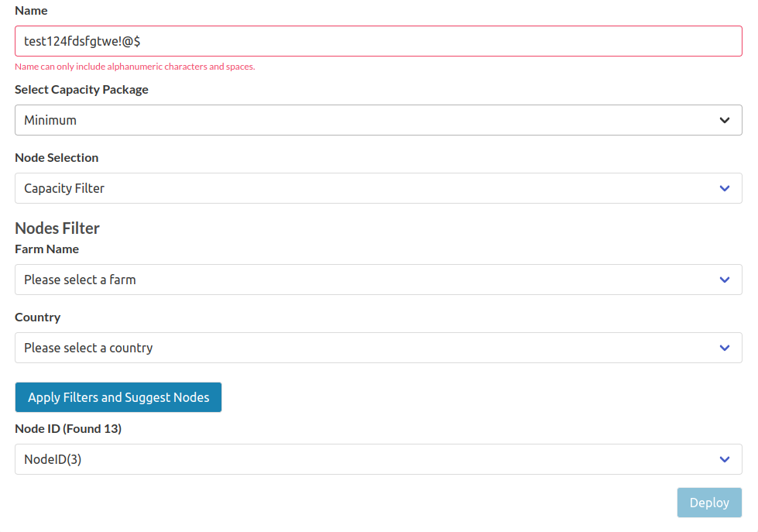Click the Name validation error message
Viewport: 758px width, 532px height.
tap(134, 67)
